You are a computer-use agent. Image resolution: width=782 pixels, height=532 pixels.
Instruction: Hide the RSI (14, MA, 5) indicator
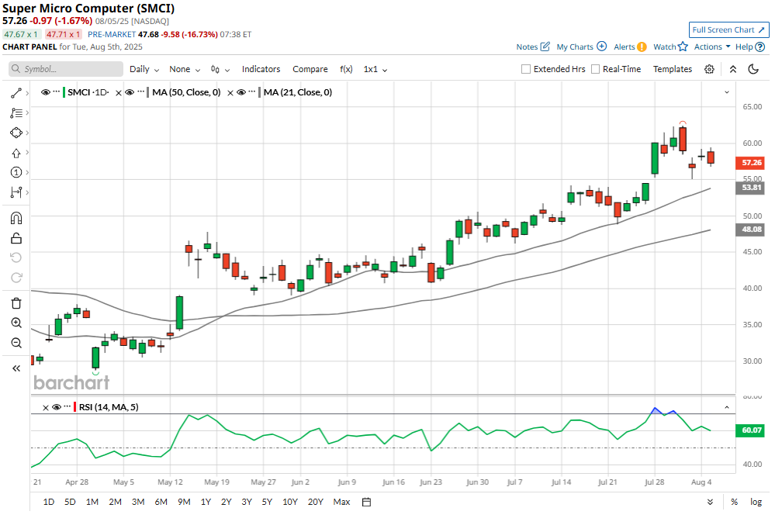click(57, 407)
